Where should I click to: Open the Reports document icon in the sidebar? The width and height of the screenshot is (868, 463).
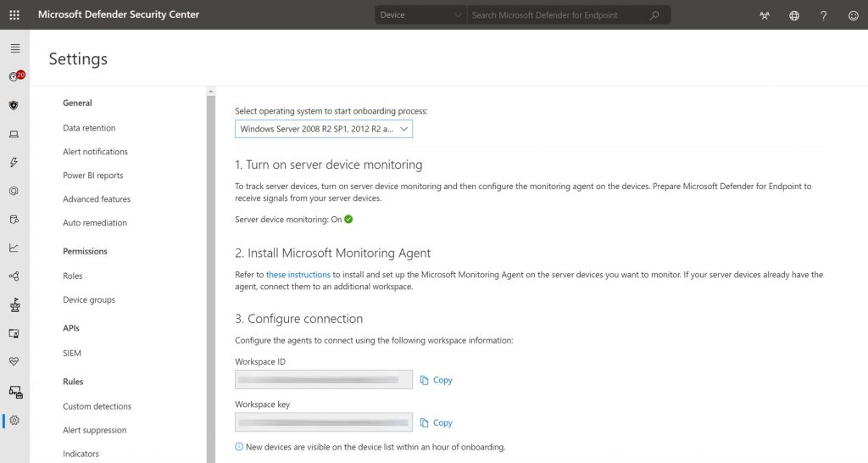14,220
